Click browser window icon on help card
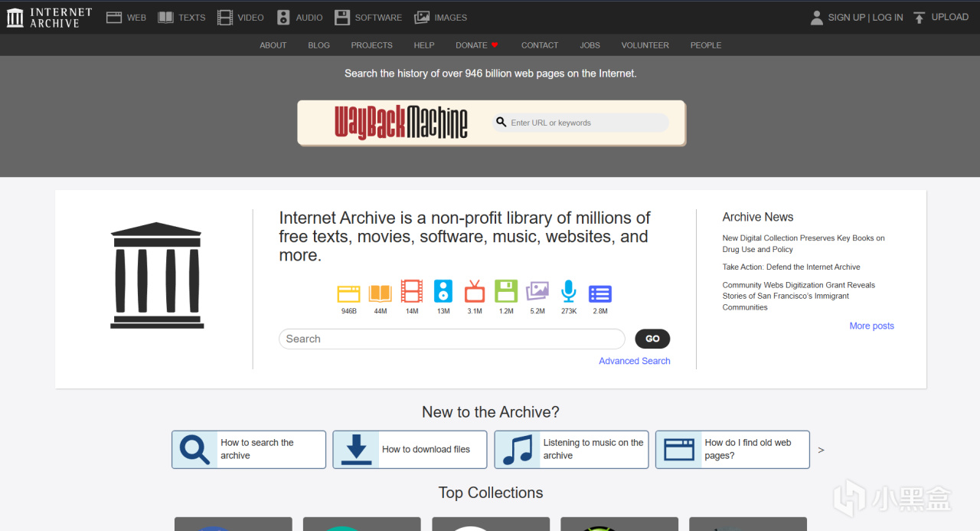This screenshot has height=531, width=980. 679,450
